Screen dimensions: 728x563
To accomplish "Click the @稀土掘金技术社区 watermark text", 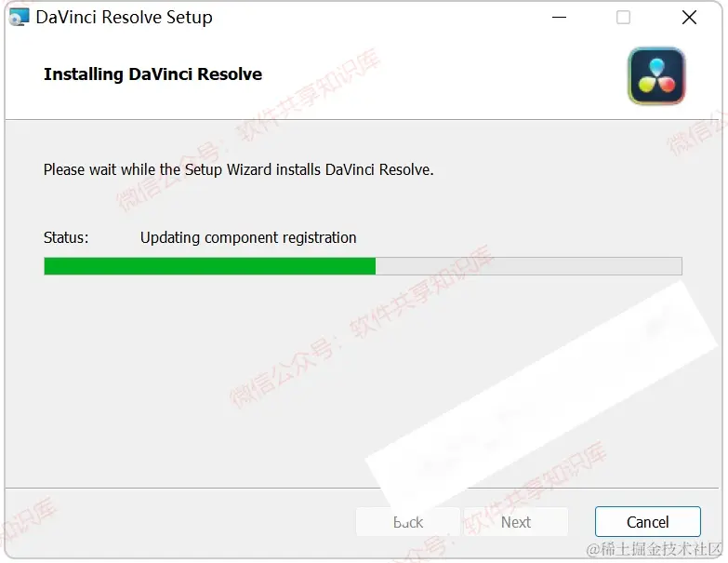I will pos(655,549).
